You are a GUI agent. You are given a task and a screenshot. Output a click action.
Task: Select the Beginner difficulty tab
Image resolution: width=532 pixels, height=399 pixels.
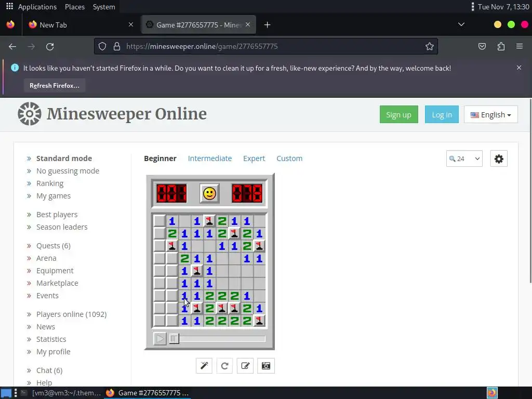pyautogui.click(x=160, y=158)
